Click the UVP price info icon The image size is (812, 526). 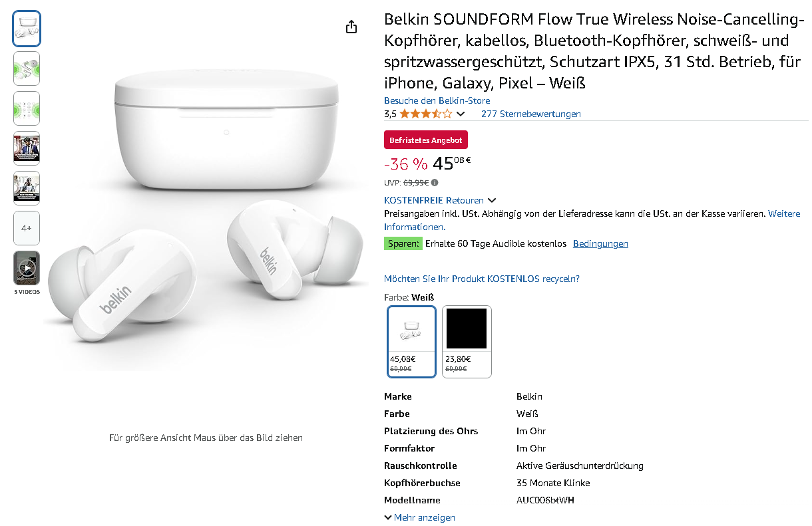coord(435,183)
